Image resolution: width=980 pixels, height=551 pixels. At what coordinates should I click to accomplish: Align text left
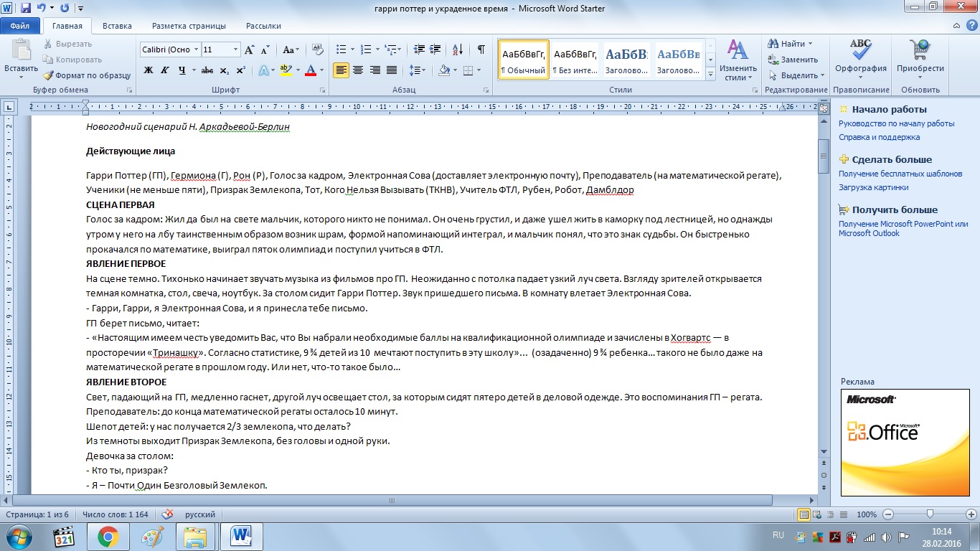coord(341,70)
